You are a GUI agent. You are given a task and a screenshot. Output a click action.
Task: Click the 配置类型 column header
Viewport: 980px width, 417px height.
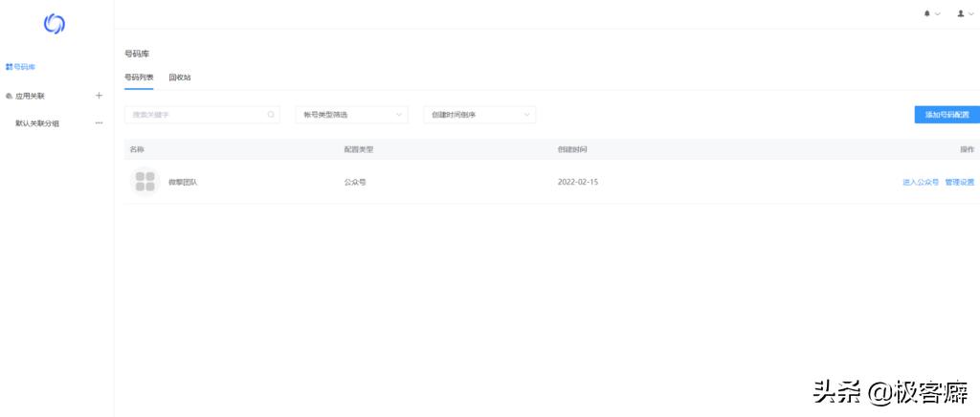pos(359,150)
